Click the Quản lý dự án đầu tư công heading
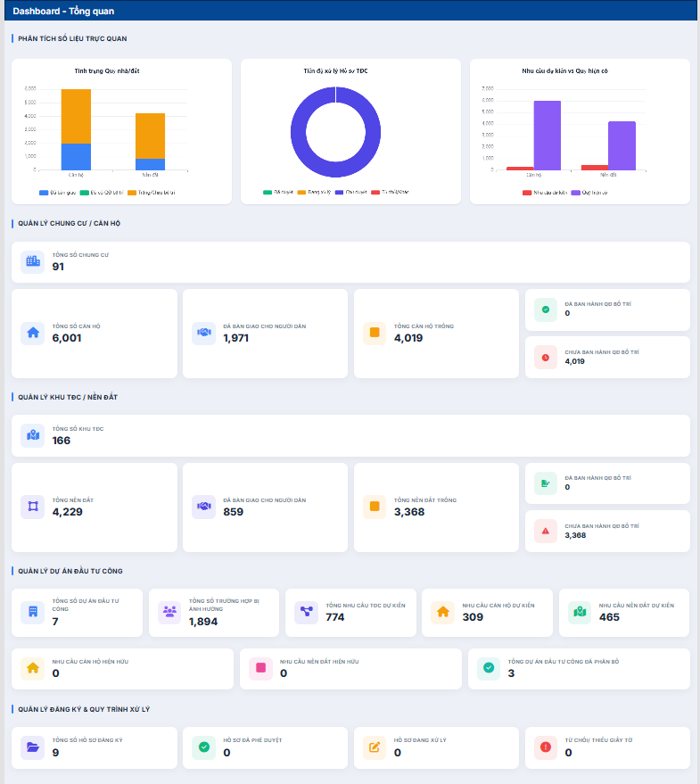The height and width of the screenshot is (784, 700). click(x=70, y=571)
